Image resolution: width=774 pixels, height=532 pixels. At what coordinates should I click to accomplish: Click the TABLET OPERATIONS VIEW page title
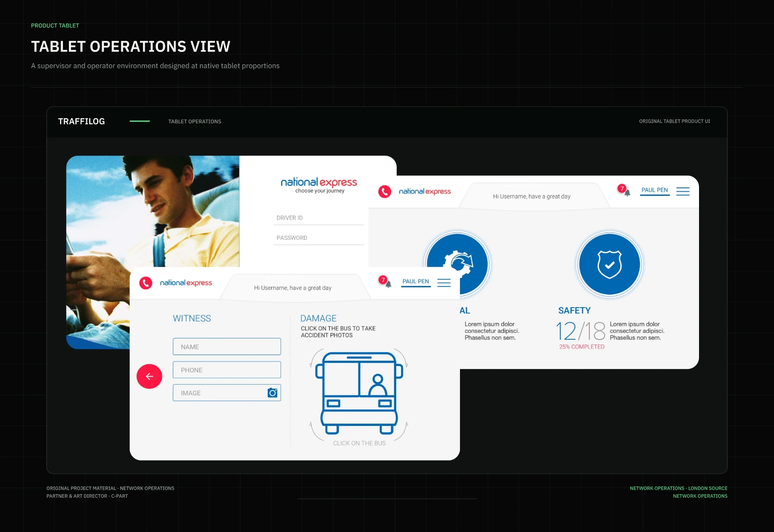(131, 46)
